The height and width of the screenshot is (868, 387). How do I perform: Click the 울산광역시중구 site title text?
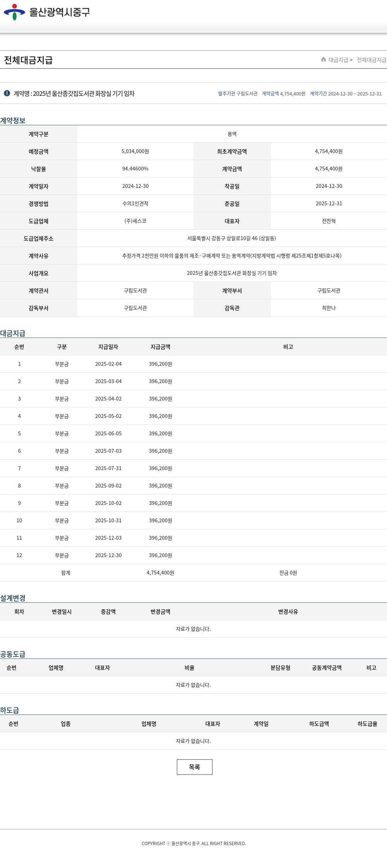(x=60, y=12)
